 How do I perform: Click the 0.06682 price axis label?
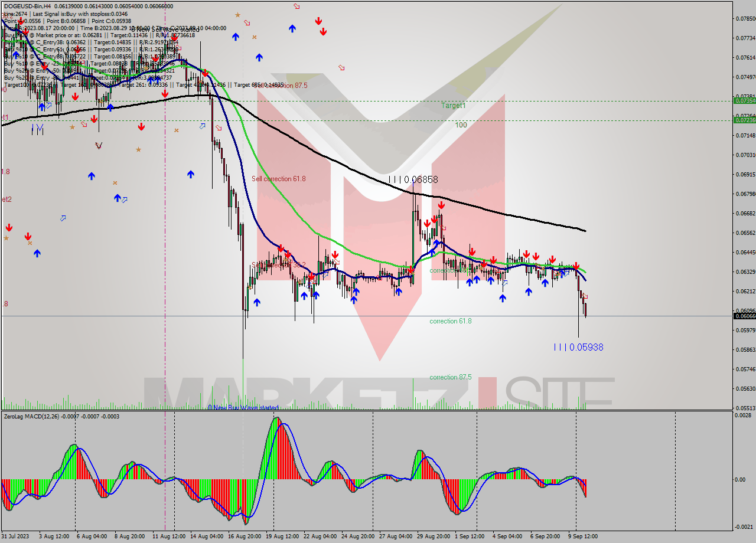746,213
